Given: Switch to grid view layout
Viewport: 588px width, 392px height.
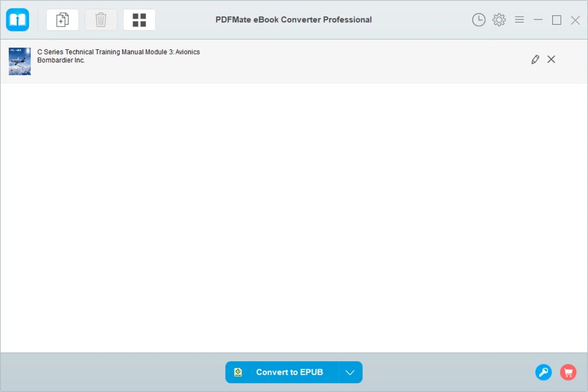Looking at the screenshot, I should tap(139, 19).
